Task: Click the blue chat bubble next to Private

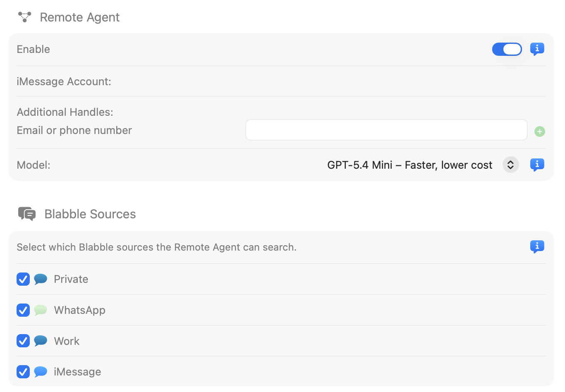Action: (40, 279)
